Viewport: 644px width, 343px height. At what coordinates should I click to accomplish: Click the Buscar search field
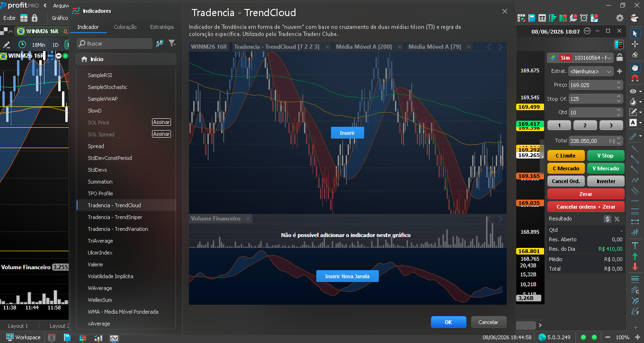(115, 44)
